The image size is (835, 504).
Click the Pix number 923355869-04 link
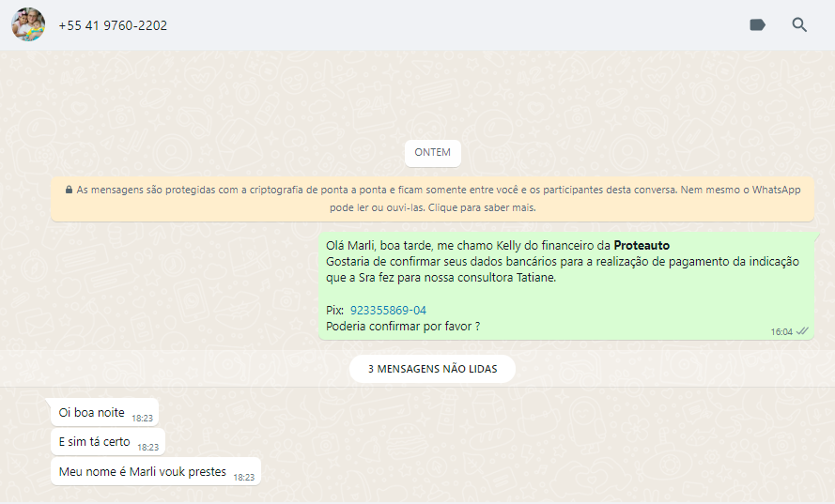pyautogui.click(x=388, y=310)
